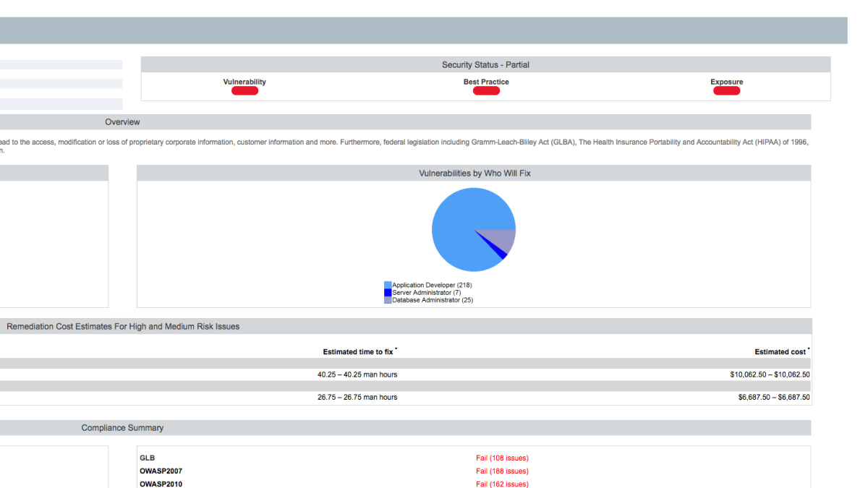Open the Fail (162 issues) OWASP2010 result
This screenshot has width=868, height=488.
click(x=502, y=484)
